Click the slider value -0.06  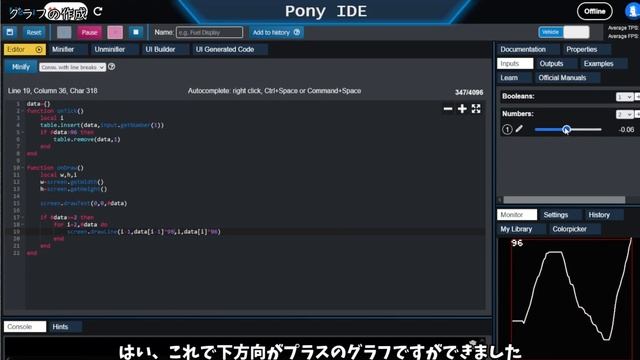626,130
